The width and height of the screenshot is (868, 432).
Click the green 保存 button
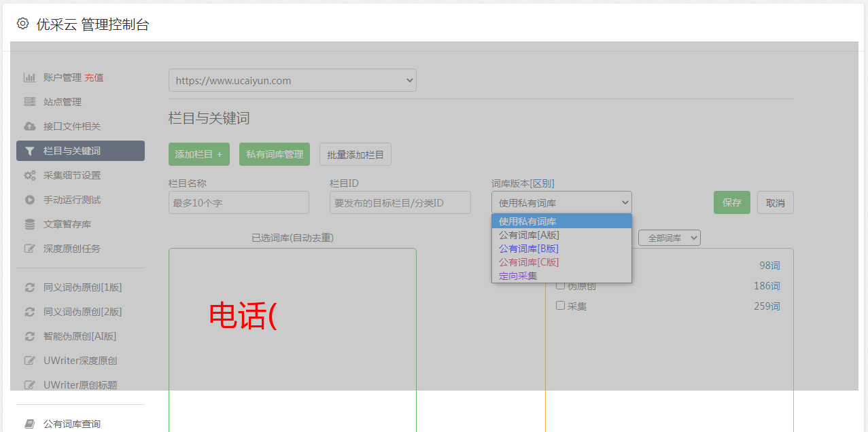pos(731,202)
